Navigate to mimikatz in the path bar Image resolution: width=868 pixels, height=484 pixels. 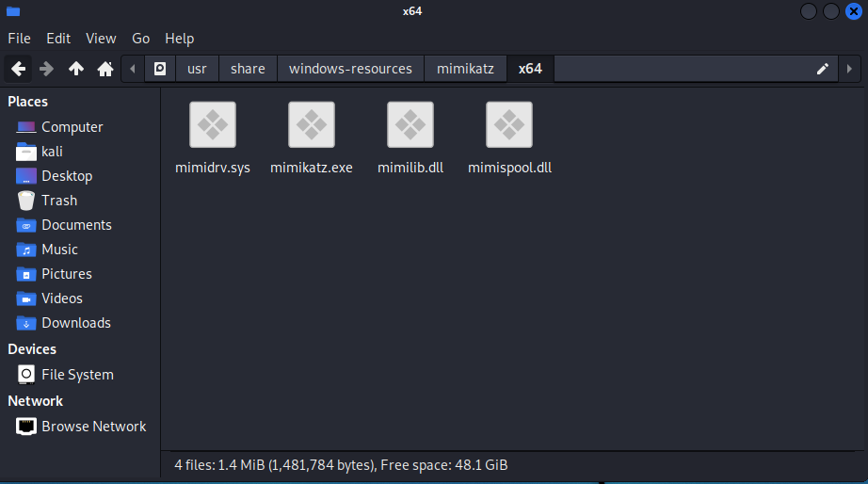click(466, 69)
